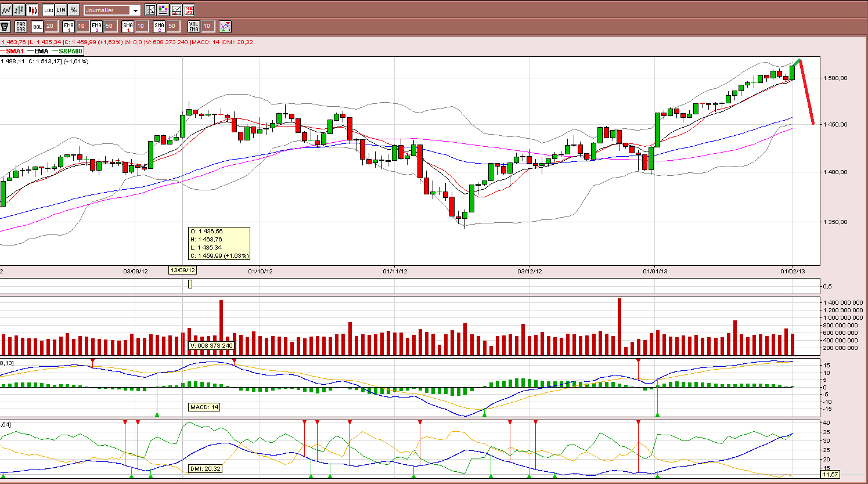Toggle the VOL EMA button

tap(194, 26)
